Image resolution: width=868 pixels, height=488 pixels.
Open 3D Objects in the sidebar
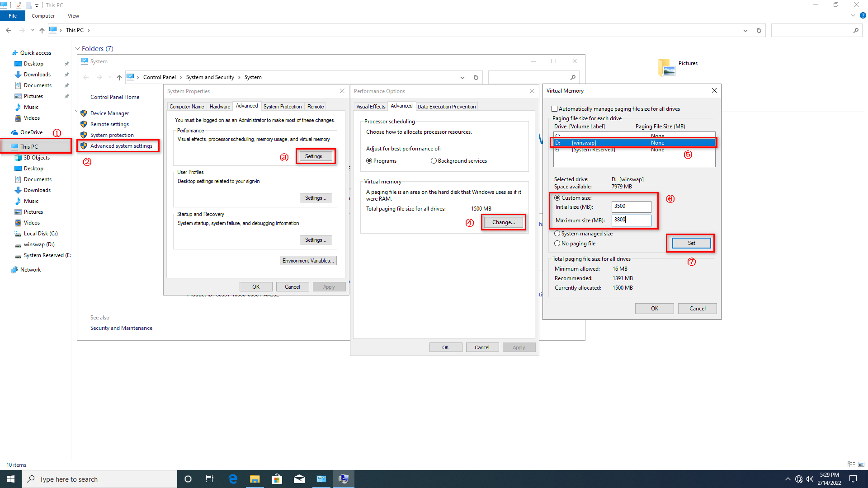tap(36, 158)
